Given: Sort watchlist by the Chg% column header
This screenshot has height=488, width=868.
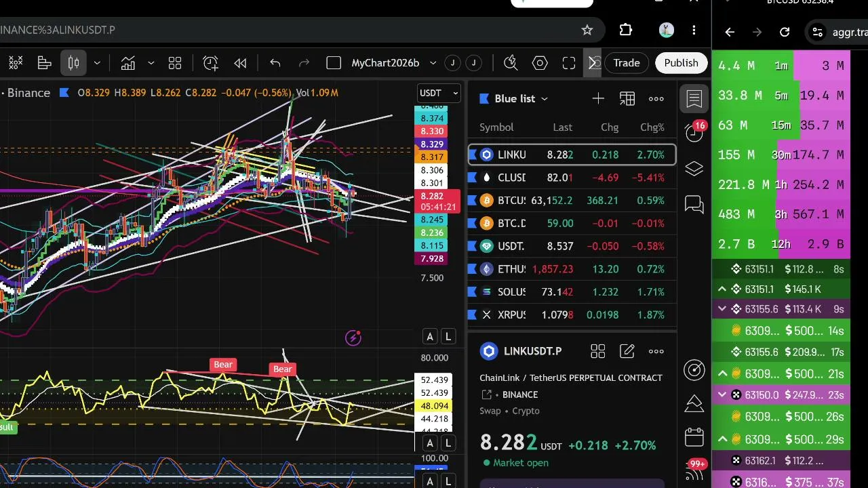Looking at the screenshot, I should pyautogui.click(x=652, y=127).
